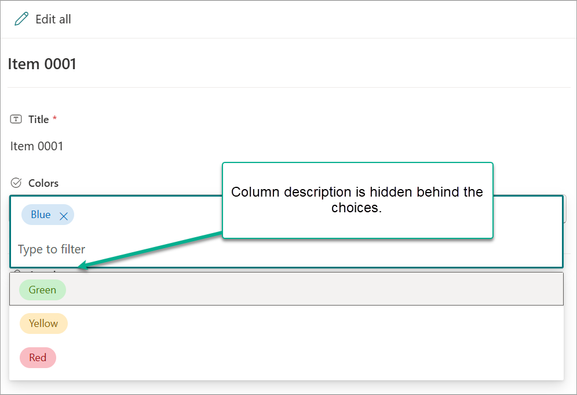Viewport: 577px width, 395px height.
Task: Click the Colors choice checkmark icon
Action: click(x=16, y=183)
